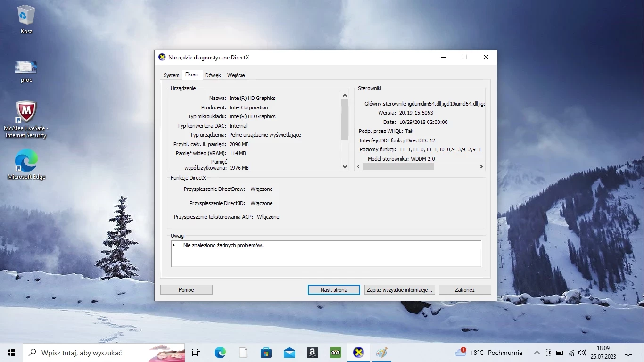Open Edge from the taskbar
The image size is (644, 362).
(220, 353)
